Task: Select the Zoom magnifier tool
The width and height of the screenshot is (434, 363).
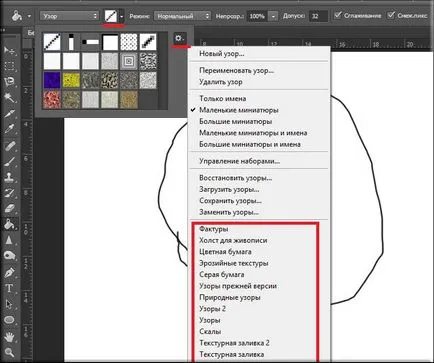Action: (9, 352)
